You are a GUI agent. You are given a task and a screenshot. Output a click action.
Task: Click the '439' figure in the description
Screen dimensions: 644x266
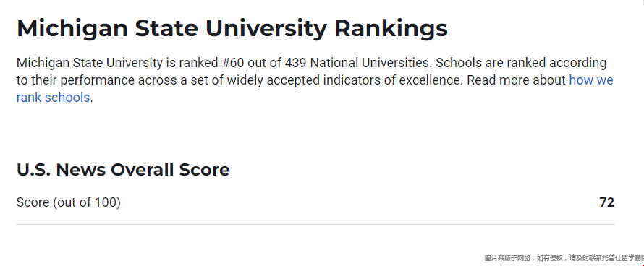295,63
